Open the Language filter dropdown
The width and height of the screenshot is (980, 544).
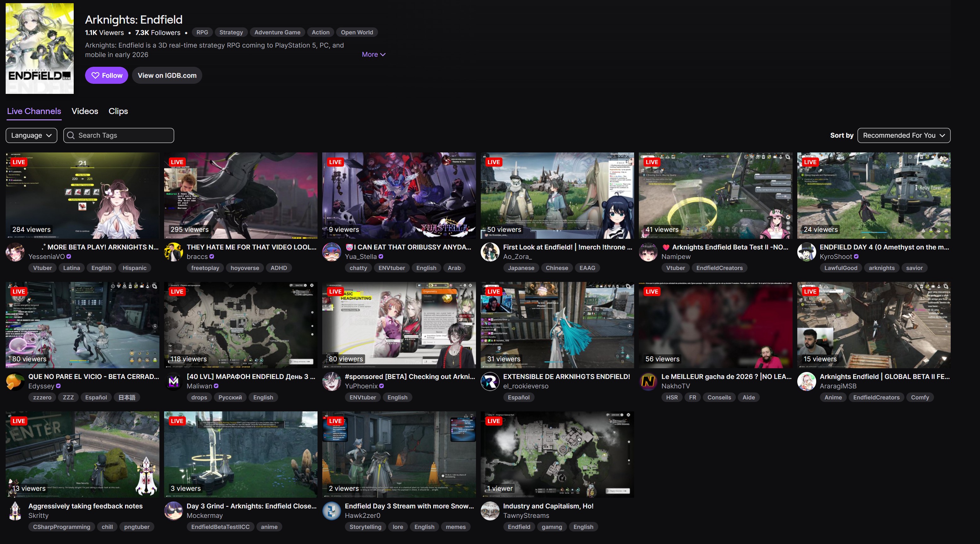click(x=31, y=135)
